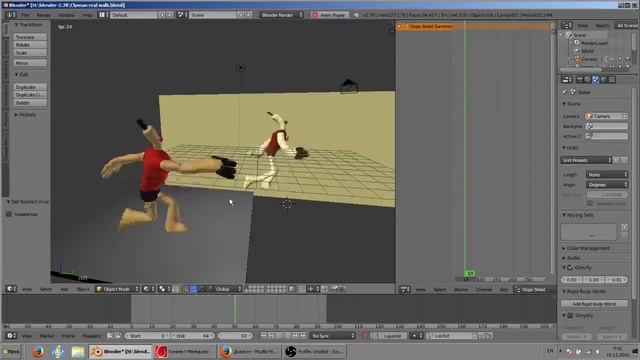This screenshot has width=640, height=360.
Task: Toggle the Dope Sheet Summary expand arrow
Action: click(x=400, y=27)
